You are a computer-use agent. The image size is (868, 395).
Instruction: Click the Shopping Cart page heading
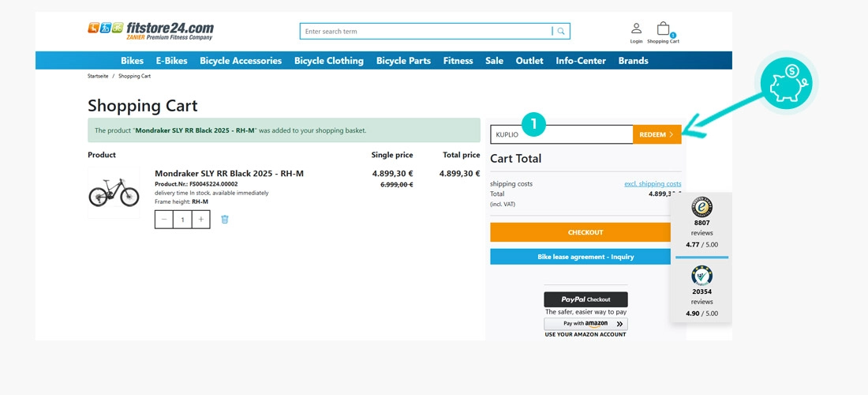[x=142, y=105]
